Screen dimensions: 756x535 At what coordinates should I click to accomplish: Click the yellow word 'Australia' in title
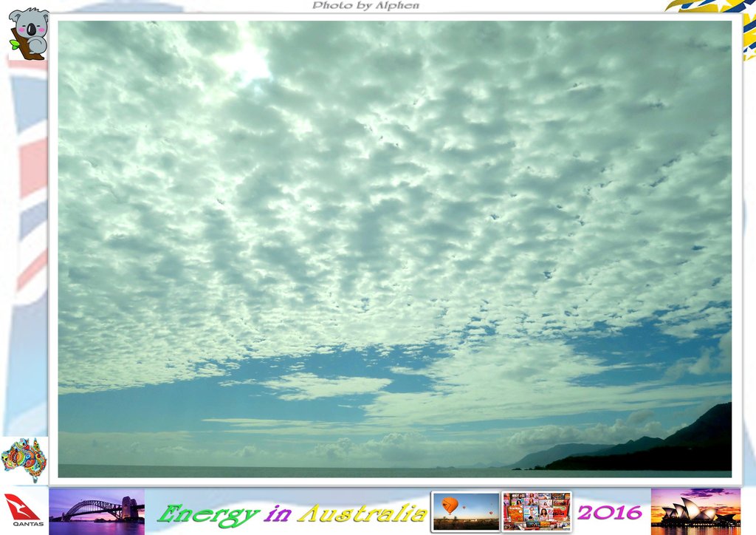point(362,512)
